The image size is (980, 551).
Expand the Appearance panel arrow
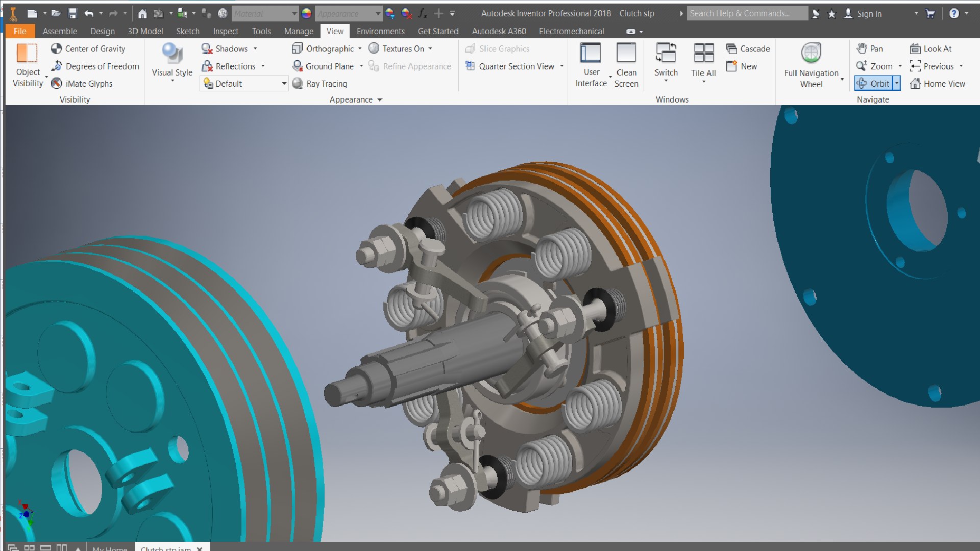click(x=380, y=100)
